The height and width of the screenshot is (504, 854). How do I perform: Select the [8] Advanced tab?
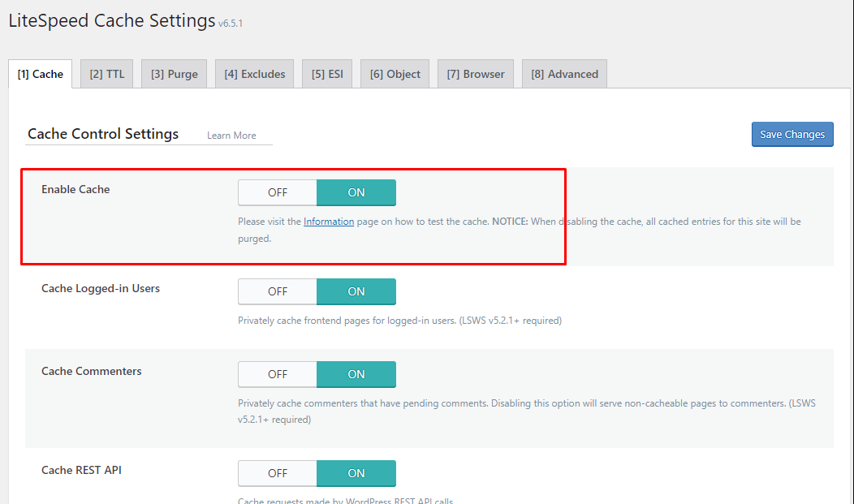[x=564, y=74]
